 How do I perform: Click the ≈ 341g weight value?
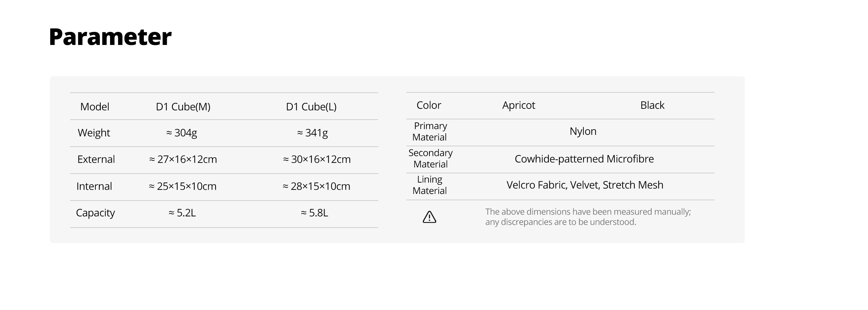click(x=312, y=133)
